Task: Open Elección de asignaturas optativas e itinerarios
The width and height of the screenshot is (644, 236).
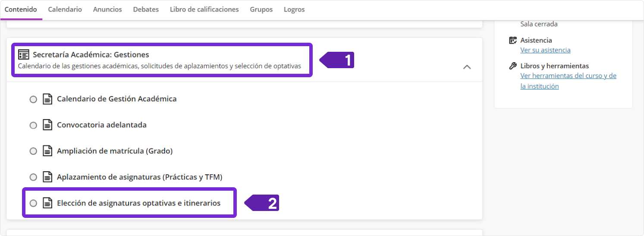Action: [138, 203]
